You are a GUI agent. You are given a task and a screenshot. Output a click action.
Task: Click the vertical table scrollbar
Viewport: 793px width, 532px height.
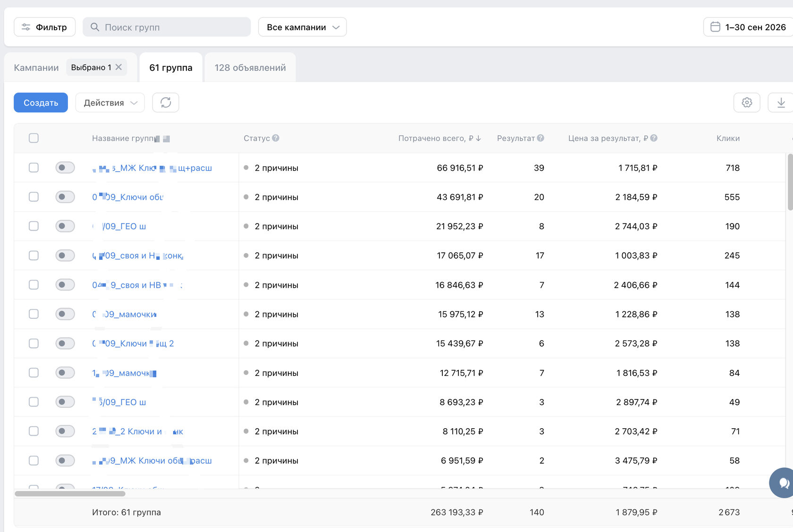click(x=790, y=182)
